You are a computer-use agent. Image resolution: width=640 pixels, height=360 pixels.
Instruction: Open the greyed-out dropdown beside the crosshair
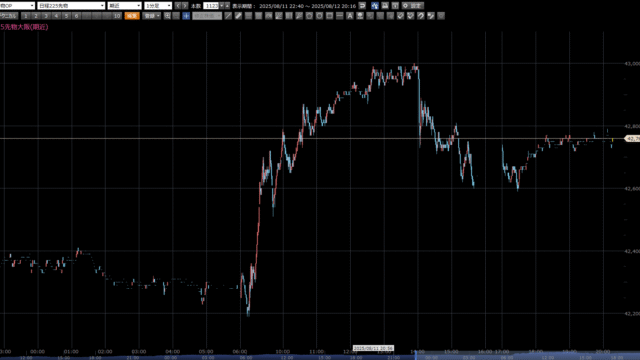(x=207, y=16)
